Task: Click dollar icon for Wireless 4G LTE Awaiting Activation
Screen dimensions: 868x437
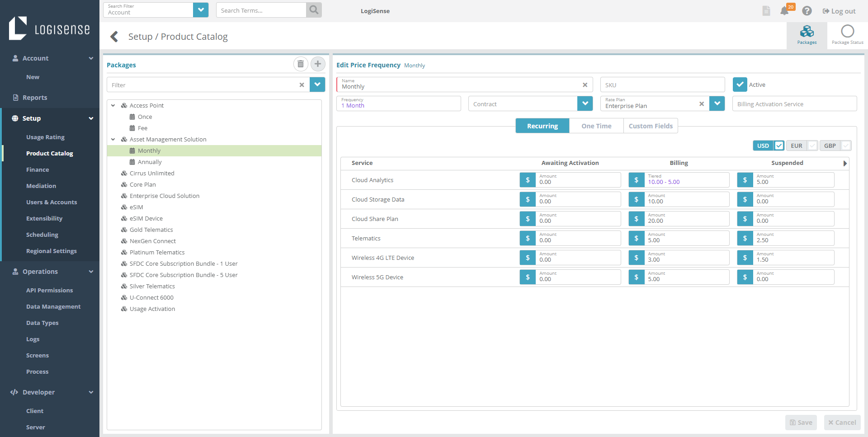Action: coord(528,258)
